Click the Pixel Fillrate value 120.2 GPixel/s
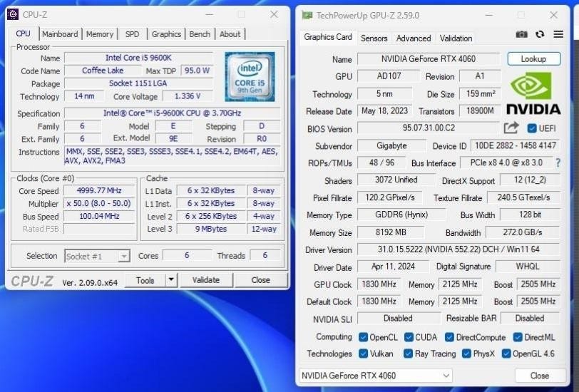Image resolution: width=579 pixels, height=392 pixels. [x=389, y=197]
